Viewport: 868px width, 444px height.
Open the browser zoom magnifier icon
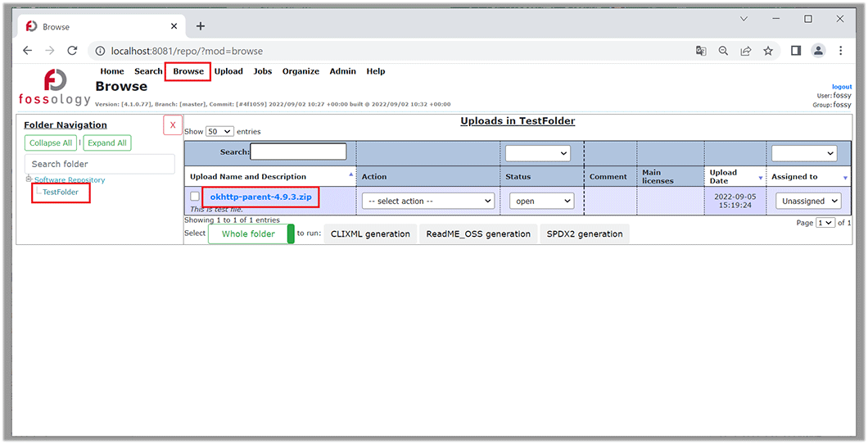[723, 51]
